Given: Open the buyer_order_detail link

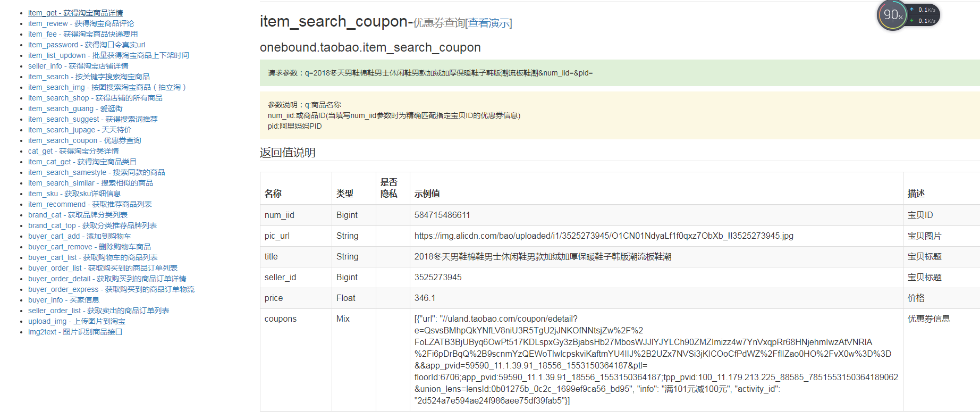Looking at the screenshot, I should coord(107,279).
